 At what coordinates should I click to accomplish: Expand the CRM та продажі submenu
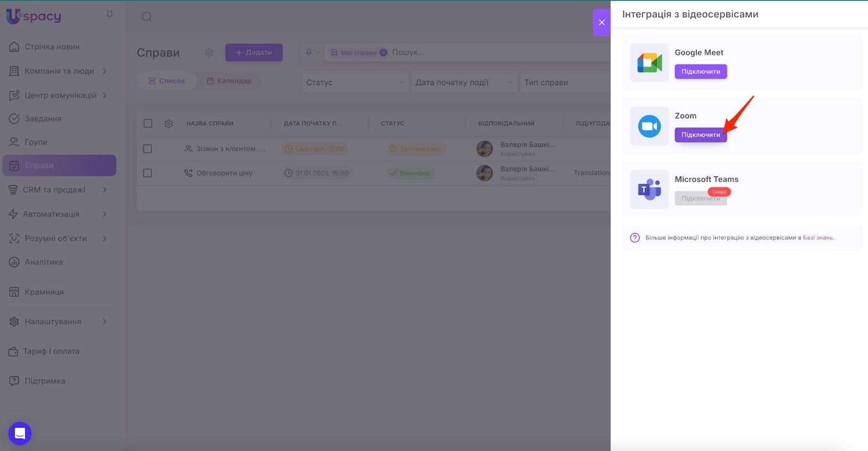click(105, 190)
